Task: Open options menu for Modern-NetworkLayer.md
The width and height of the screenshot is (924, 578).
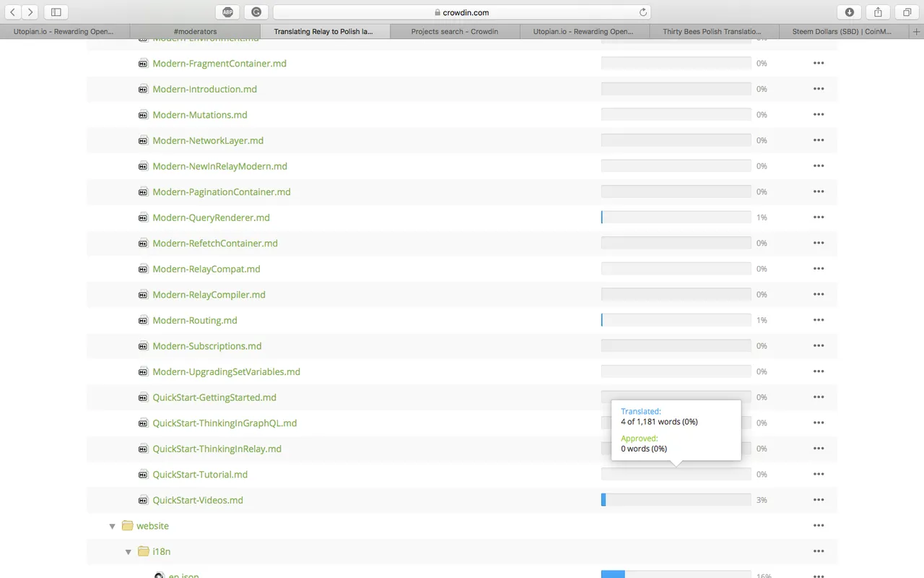Action: pos(819,140)
